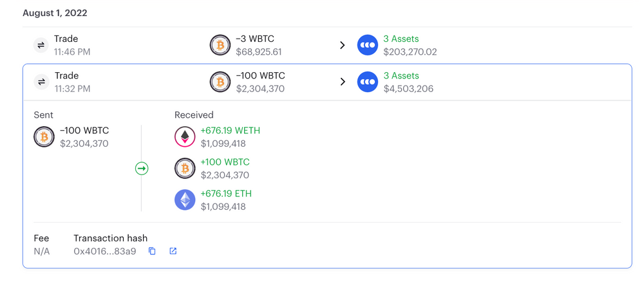The image size is (644, 282).
Task: Copy the transaction hash with copy icon
Action: coord(152,251)
